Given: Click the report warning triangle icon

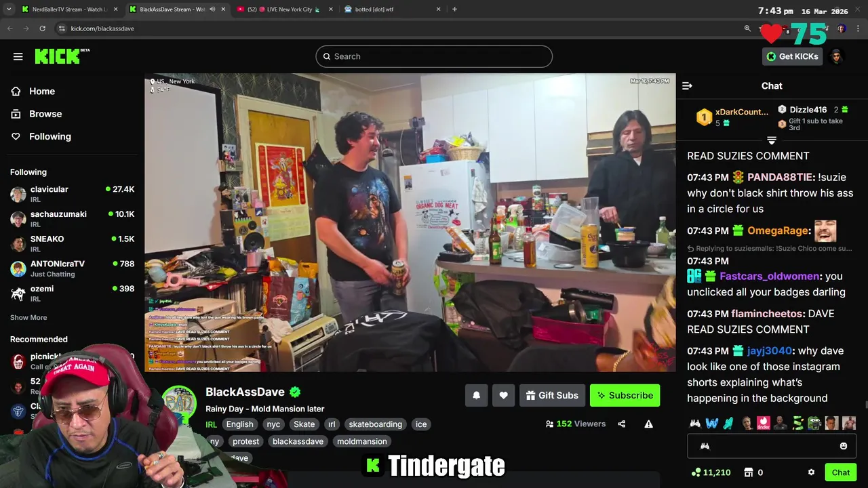Looking at the screenshot, I should coord(648,424).
